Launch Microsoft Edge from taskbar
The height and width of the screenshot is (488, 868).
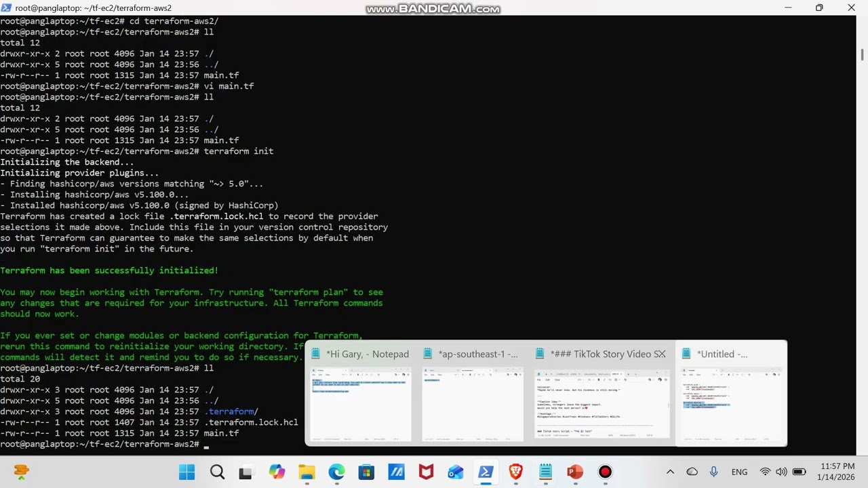point(336,472)
